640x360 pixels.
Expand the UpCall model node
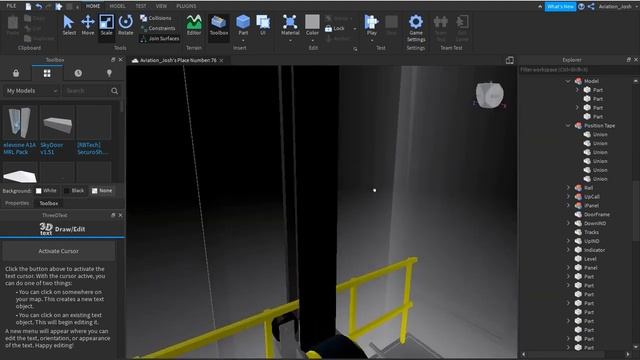(x=568, y=197)
